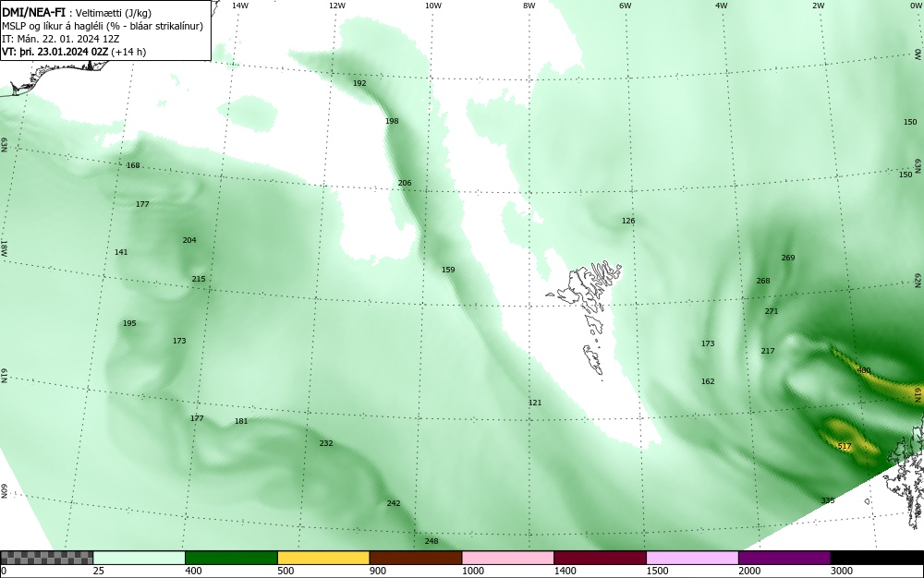Click the 2W longitude label
This screenshot has height=578, width=924.
click(818, 6)
